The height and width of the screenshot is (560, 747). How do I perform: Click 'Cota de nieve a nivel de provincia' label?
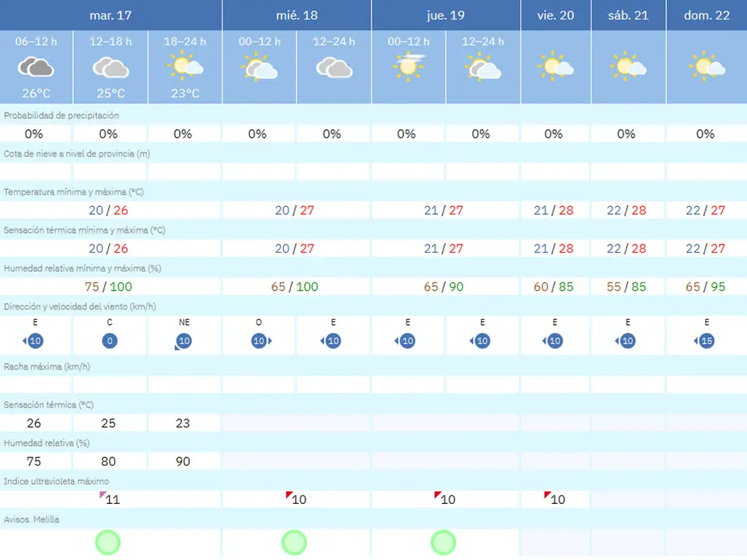(x=77, y=154)
